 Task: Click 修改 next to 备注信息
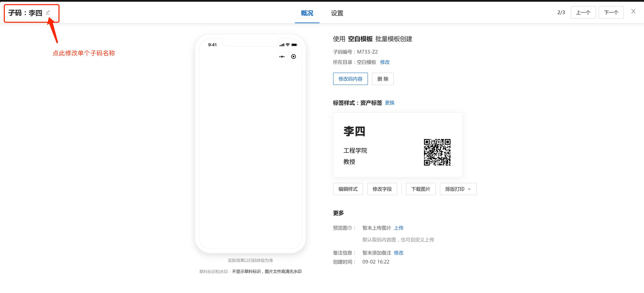pyautogui.click(x=399, y=253)
